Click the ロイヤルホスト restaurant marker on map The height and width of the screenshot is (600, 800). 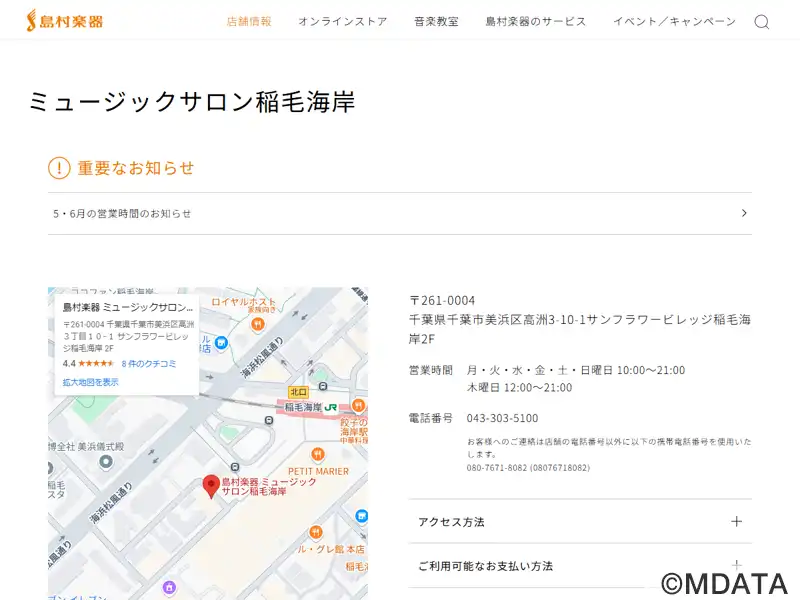[258, 323]
